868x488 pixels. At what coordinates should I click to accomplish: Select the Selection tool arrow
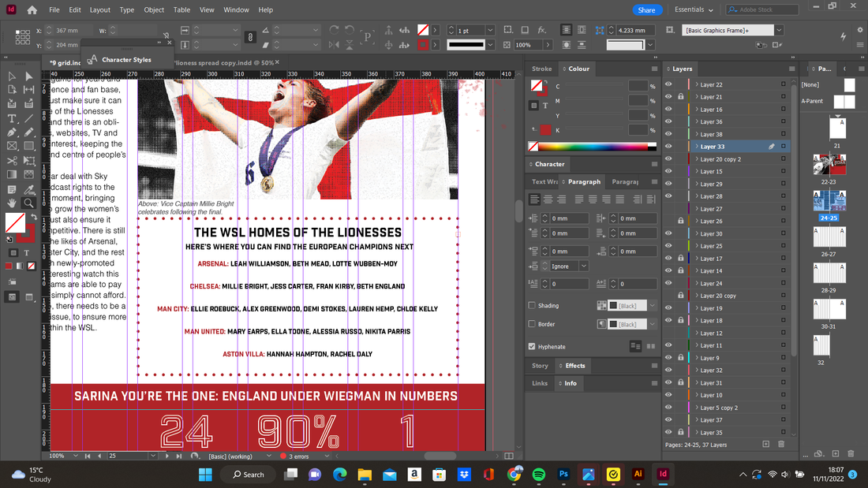point(12,76)
